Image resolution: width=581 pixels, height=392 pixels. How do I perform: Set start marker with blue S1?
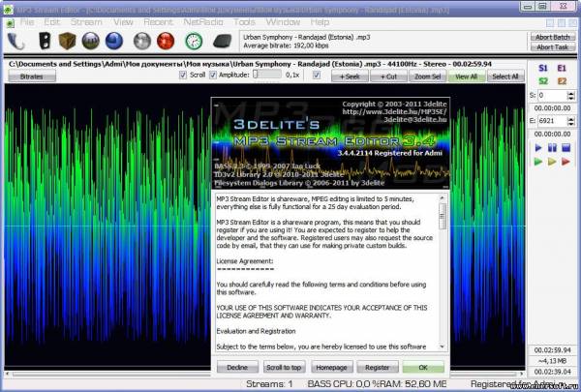543,68
